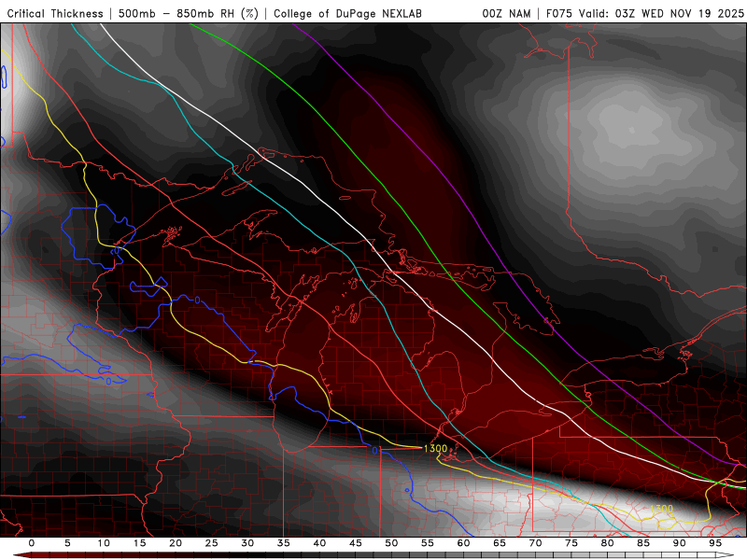Screen dimensions: 747x560
Task: Click the 50 label on the color bar scale
Action: click(391, 543)
